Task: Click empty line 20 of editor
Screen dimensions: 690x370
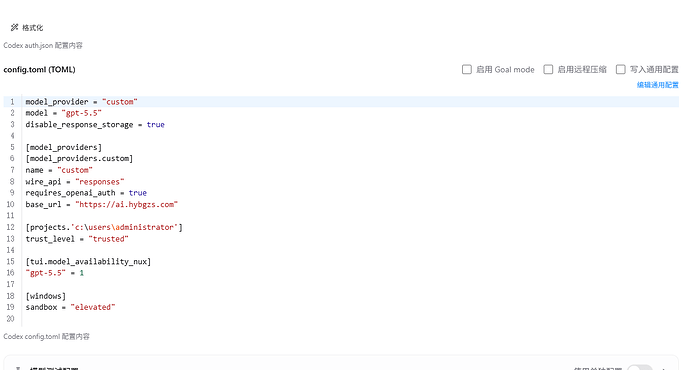Action: [x=350, y=319]
